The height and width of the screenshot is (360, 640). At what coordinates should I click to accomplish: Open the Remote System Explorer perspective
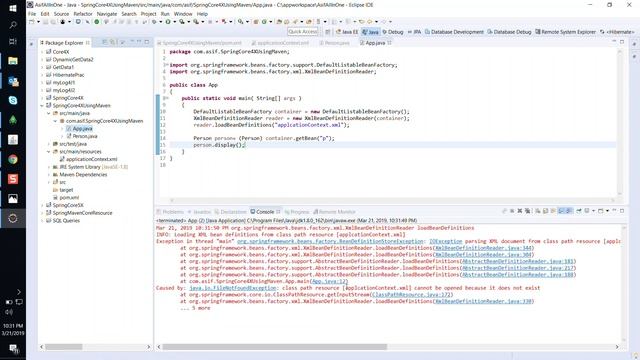point(565,32)
